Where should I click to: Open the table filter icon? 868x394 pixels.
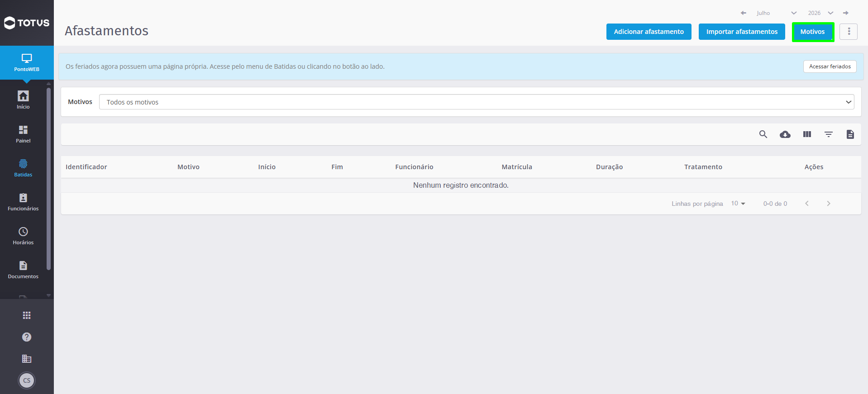click(829, 134)
